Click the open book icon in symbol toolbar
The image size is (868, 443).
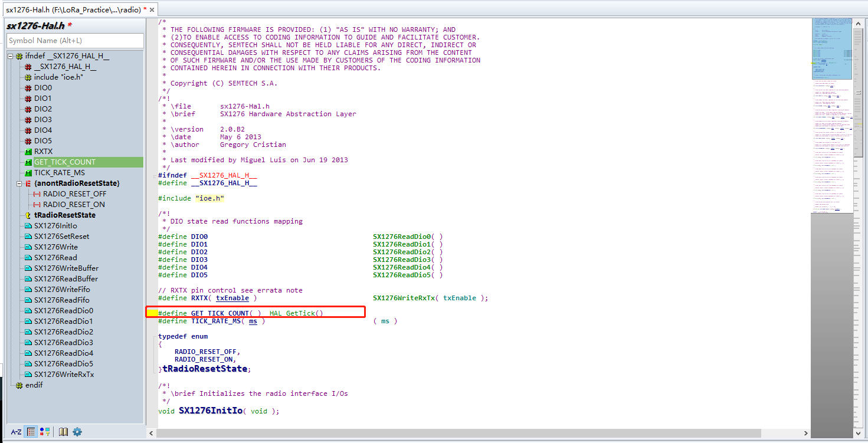pos(64,432)
